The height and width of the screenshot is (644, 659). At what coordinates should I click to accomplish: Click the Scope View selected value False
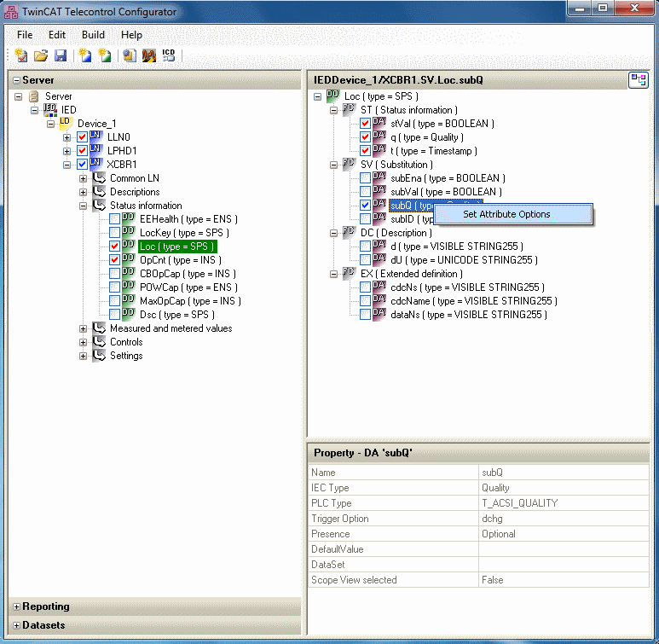pos(492,580)
